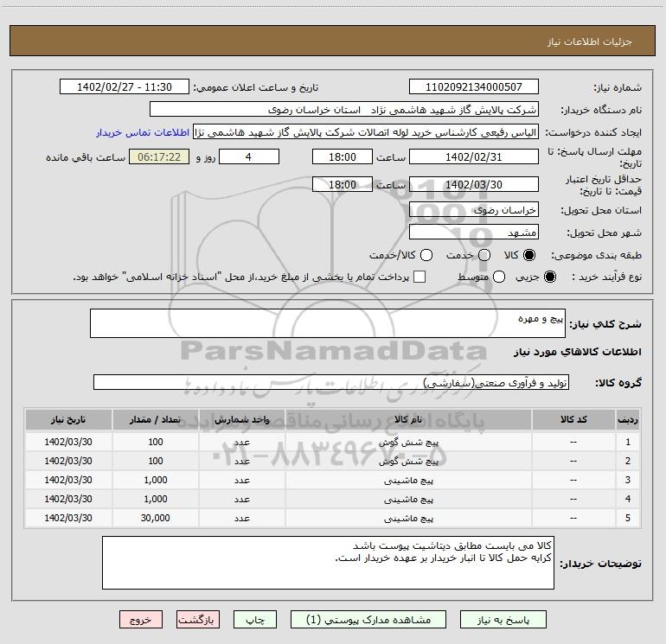
Task: Click the ردیف column header
Action: coord(628,420)
